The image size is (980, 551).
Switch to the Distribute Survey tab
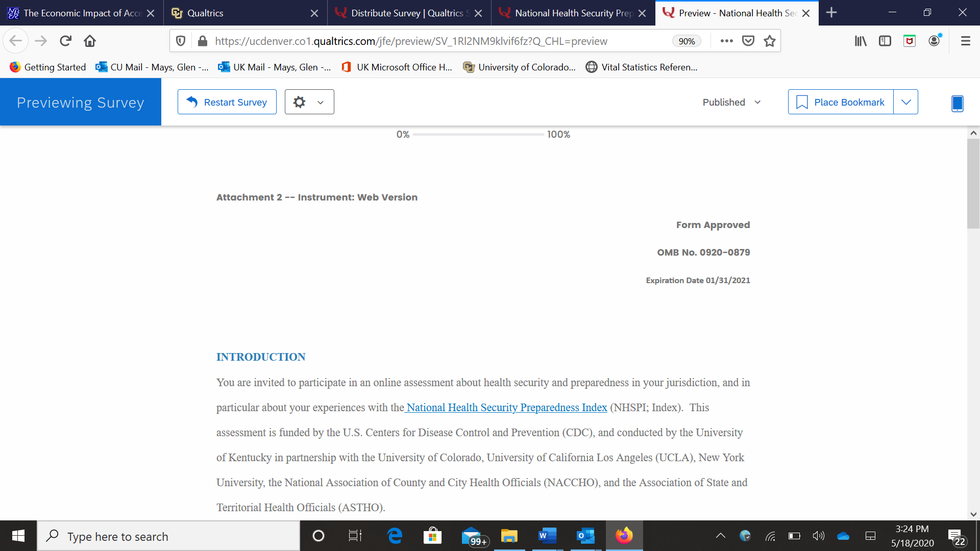click(403, 13)
